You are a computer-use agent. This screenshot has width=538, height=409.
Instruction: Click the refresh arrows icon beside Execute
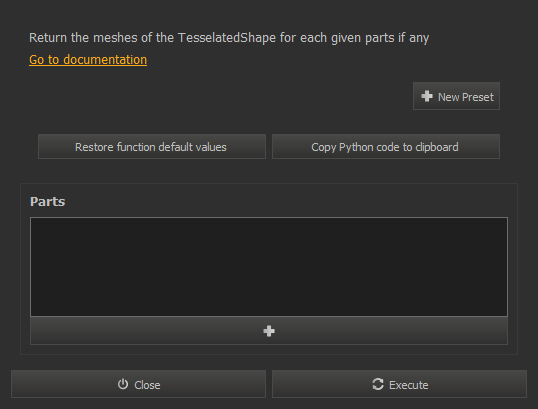tap(378, 384)
